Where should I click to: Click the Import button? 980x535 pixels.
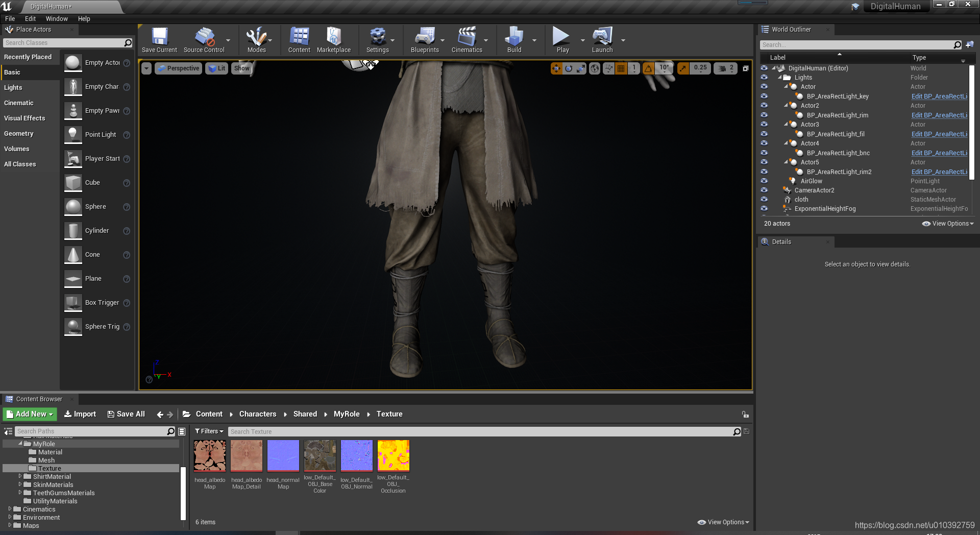click(80, 414)
